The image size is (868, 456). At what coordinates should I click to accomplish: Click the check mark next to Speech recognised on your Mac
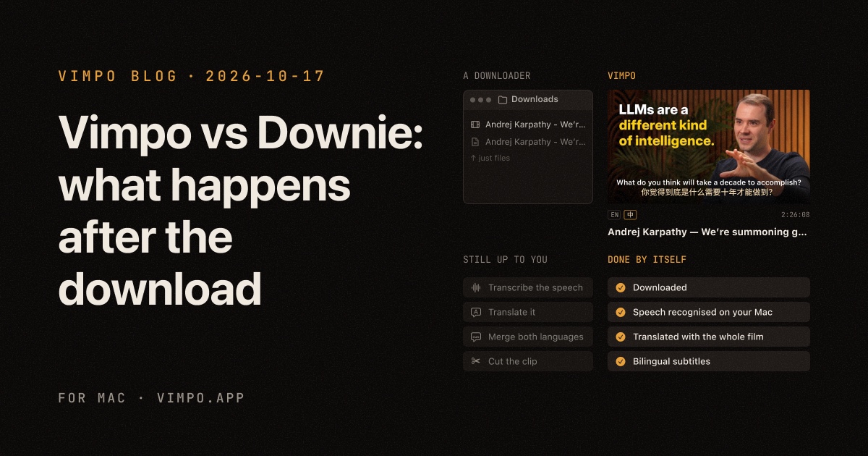pos(621,312)
